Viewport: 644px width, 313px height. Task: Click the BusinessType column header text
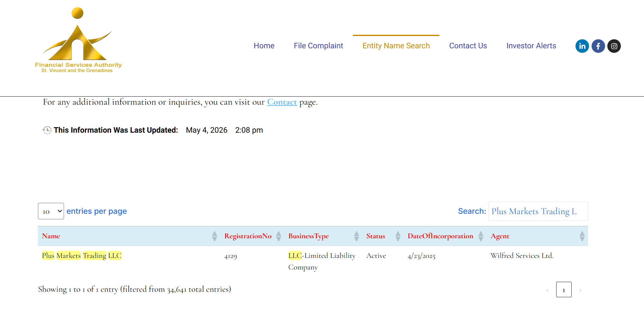click(308, 236)
